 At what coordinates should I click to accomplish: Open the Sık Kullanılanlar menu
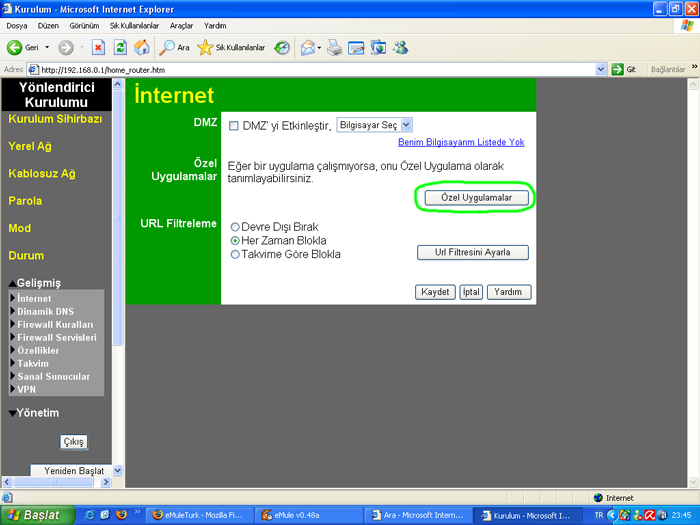coord(134,26)
